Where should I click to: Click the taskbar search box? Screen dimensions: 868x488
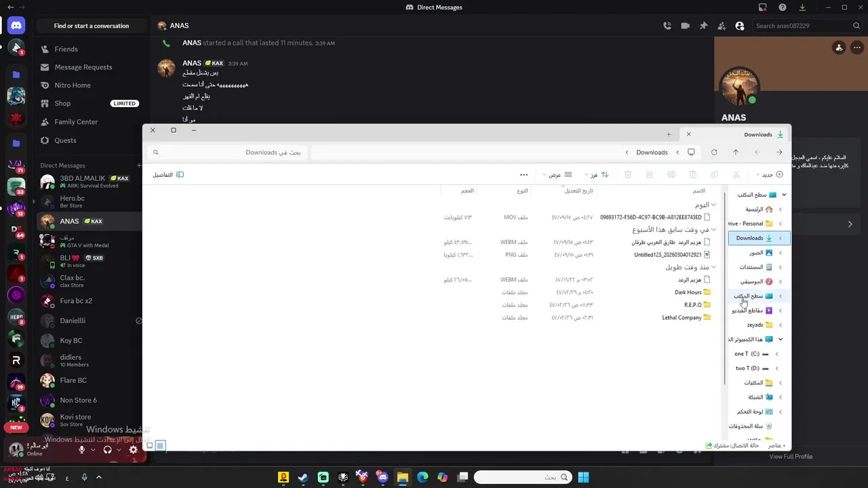[x=523, y=477]
